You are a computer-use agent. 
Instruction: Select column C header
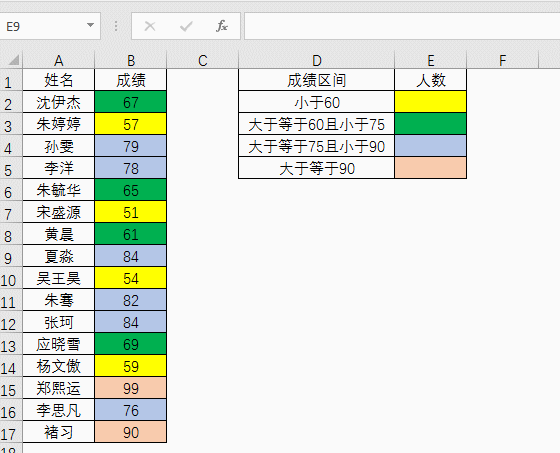click(202, 60)
